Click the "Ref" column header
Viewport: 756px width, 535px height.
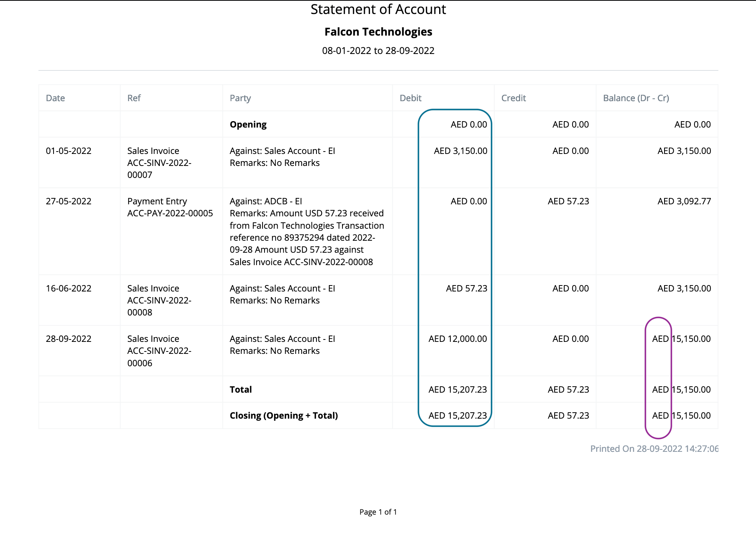pyautogui.click(x=134, y=98)
